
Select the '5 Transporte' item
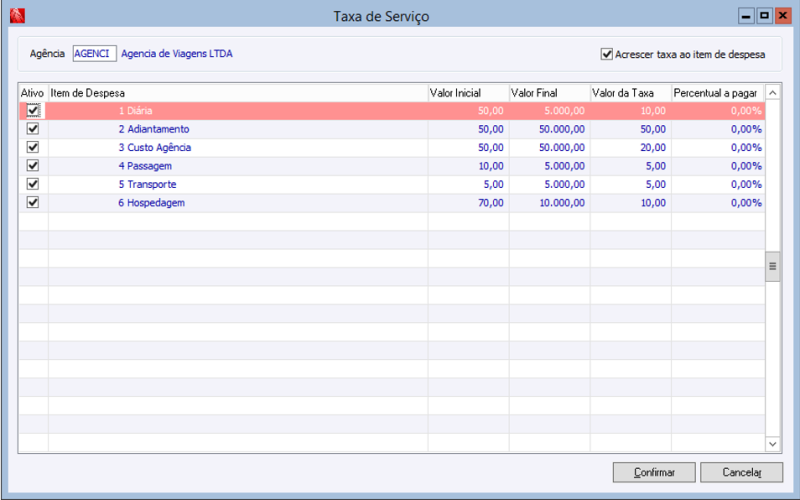(147, 184)
